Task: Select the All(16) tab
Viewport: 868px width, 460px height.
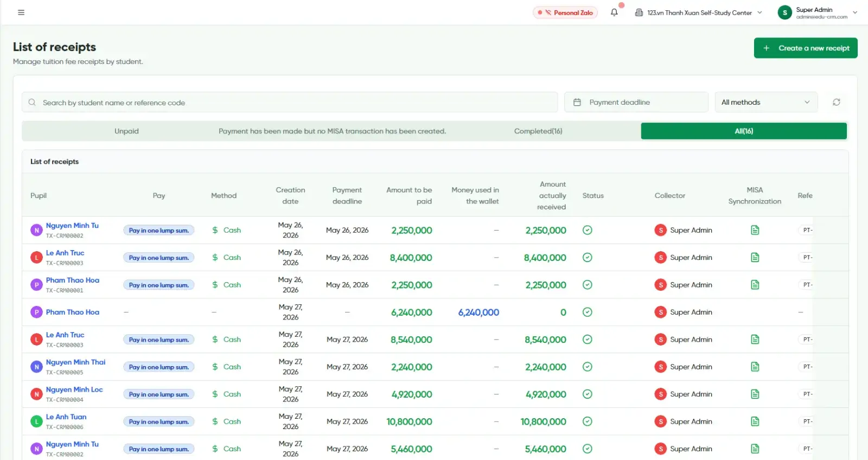Action: coord(744,131)
